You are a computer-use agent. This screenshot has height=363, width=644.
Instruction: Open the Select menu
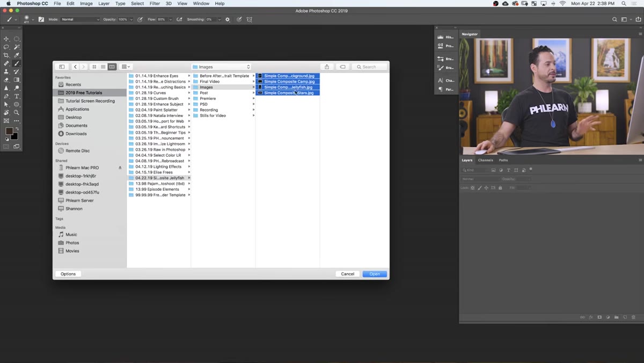(137, 3)
